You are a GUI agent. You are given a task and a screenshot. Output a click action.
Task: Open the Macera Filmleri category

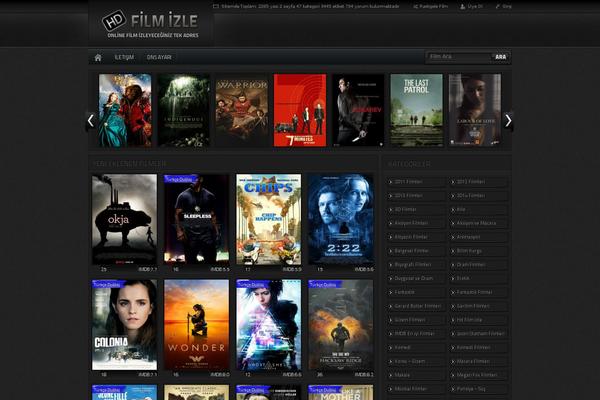pyautogui.click(x=478, y=361)
